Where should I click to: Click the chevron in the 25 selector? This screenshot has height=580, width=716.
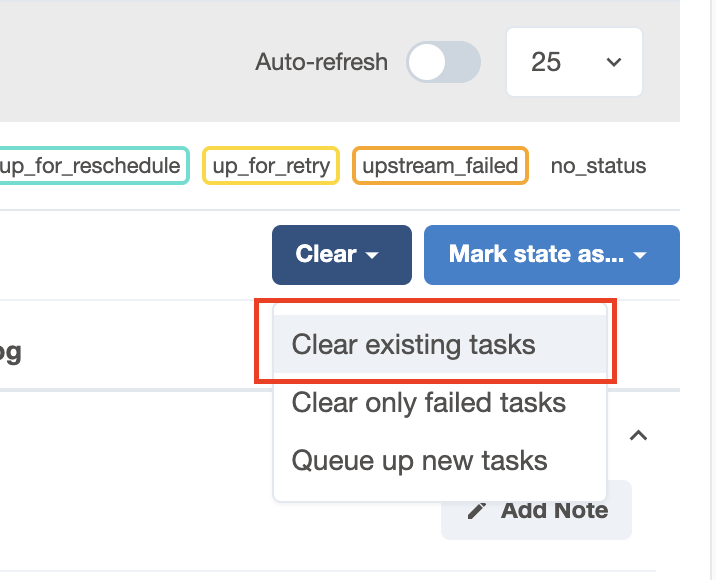(613, 62)
